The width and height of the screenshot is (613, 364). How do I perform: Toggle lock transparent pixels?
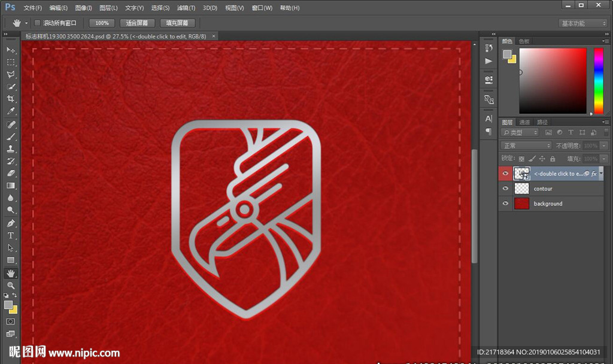point(521,159)
